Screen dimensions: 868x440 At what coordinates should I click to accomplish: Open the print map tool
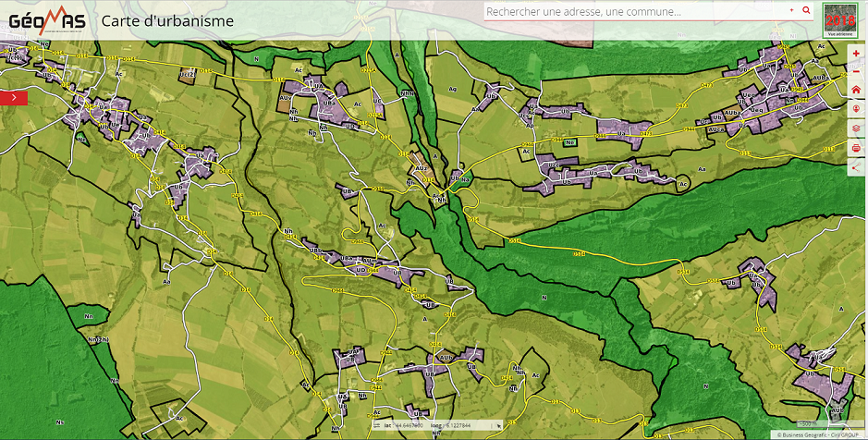(x=856, y=148)
